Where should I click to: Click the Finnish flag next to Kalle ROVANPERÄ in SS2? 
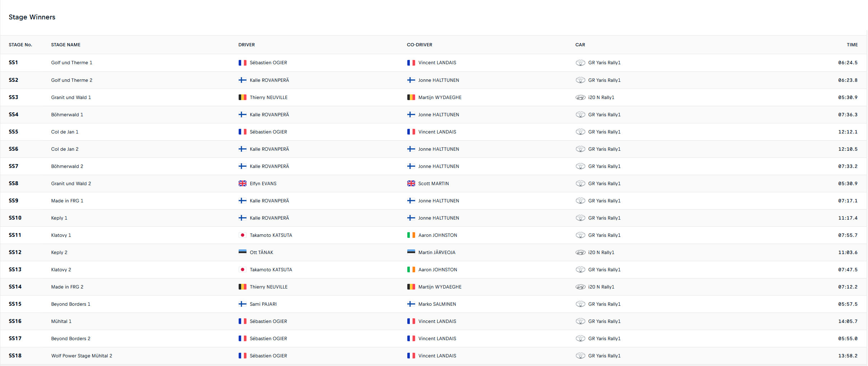(x=242, y=80)
